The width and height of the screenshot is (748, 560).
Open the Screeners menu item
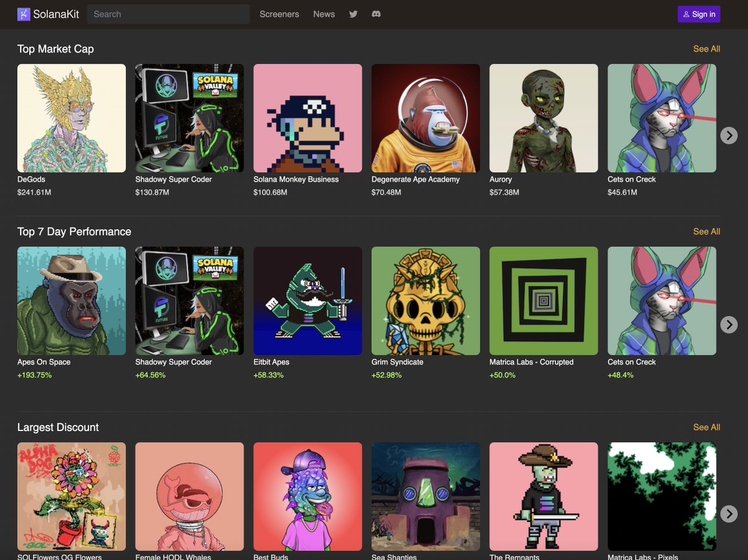pos(279,14)
